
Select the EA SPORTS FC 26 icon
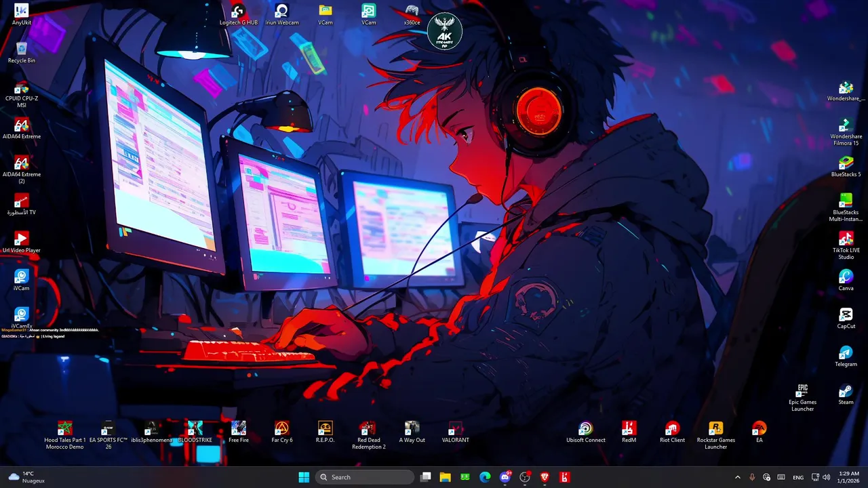click(x=108, y=435)
